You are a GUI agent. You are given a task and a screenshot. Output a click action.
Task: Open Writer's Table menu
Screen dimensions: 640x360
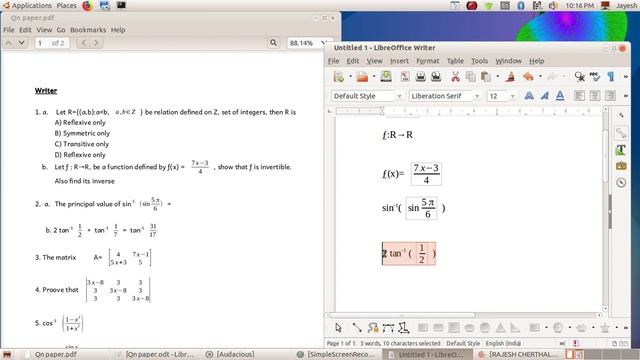coord(455,61)
